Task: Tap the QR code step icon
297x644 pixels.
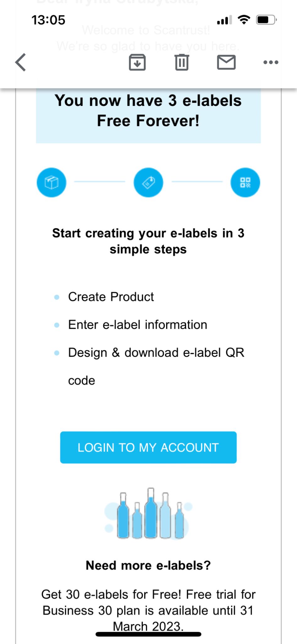Action: 245,182
